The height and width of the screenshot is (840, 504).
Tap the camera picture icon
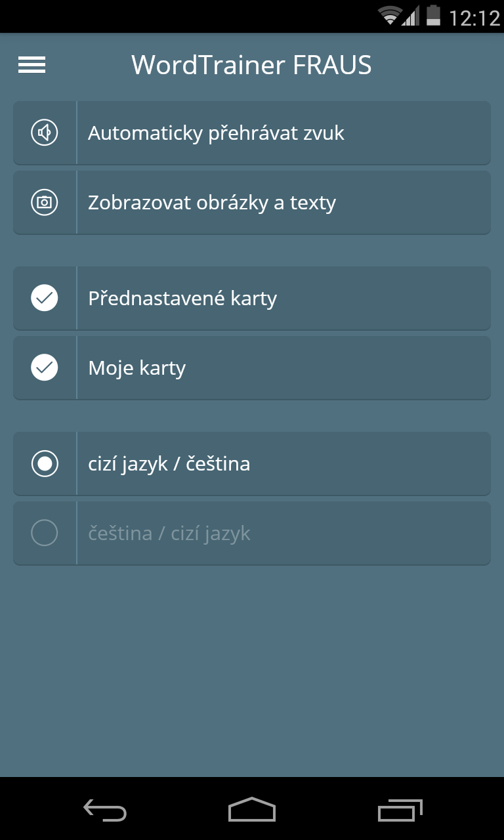click(x=45, y=202)
